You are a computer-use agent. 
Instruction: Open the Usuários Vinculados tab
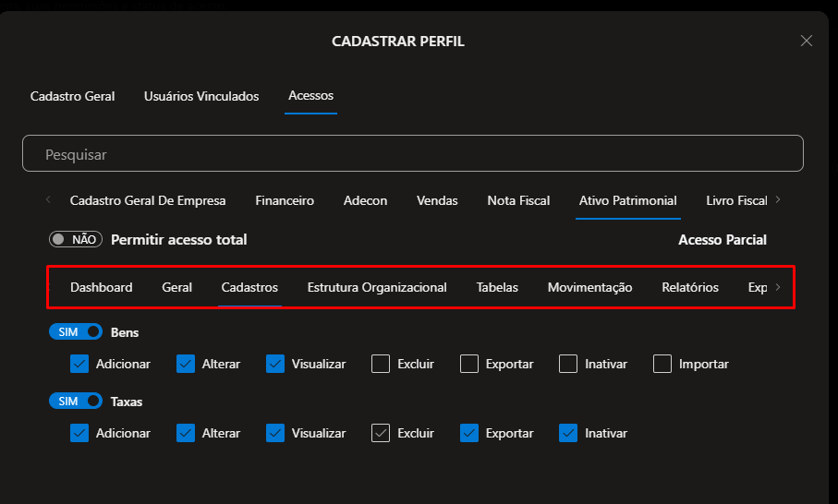[201, 96]
